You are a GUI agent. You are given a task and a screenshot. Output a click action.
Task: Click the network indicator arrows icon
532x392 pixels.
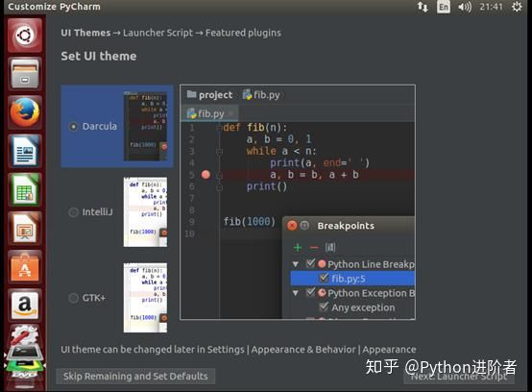pos(423,7)
